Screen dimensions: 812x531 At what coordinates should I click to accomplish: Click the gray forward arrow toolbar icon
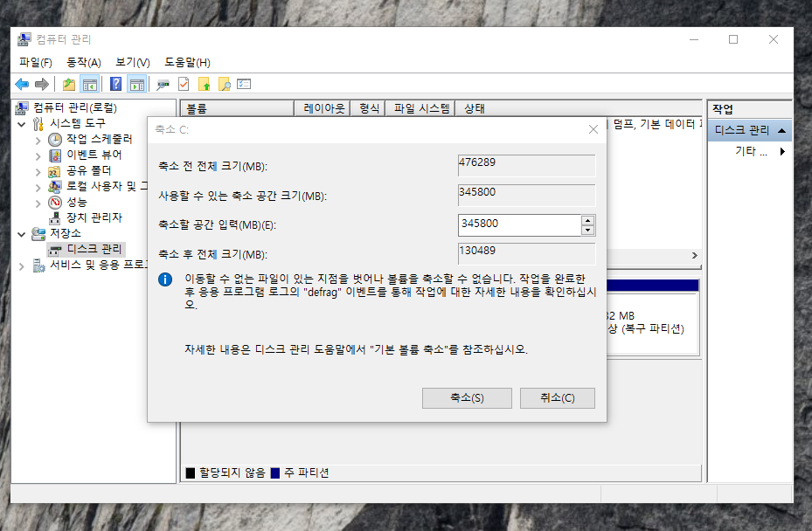(42, 84)
